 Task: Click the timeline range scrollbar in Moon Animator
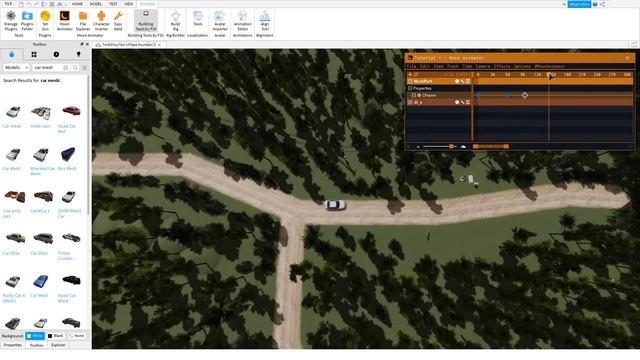tap(491, 146)
